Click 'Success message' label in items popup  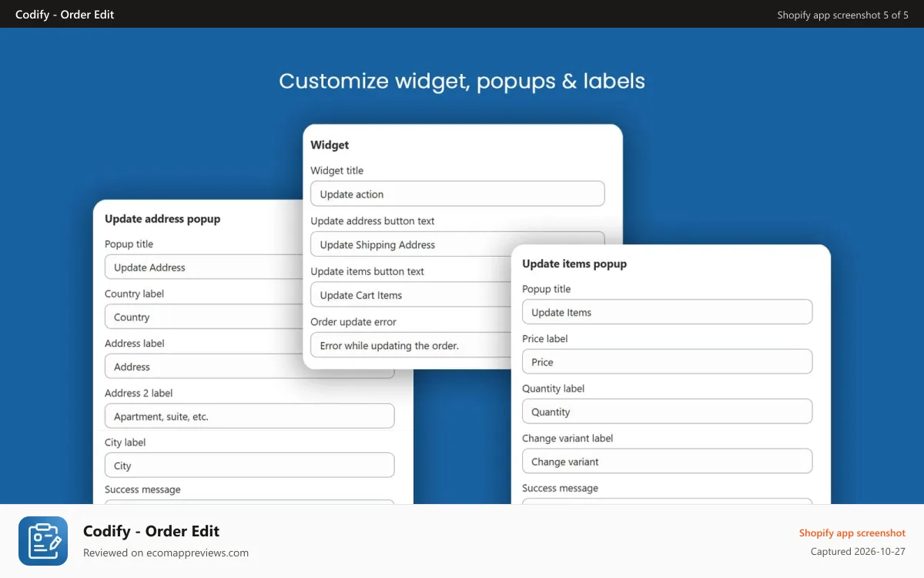tap(560, 488)
